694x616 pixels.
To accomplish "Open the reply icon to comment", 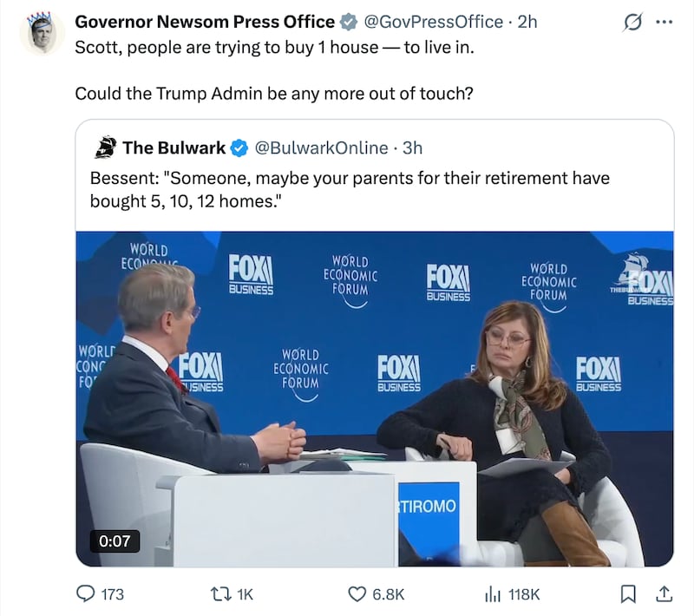I will pyautogui.click(x=87, y=594).
